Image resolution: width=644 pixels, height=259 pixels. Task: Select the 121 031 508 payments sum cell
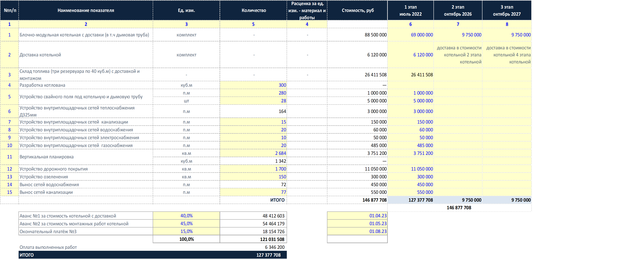[x=253, y=239]
